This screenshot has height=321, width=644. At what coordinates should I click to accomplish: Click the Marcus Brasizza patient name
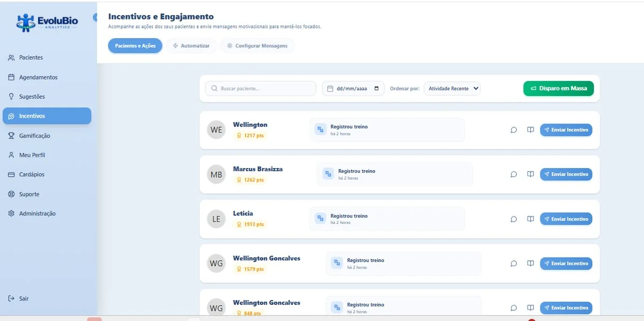point(258,169)
